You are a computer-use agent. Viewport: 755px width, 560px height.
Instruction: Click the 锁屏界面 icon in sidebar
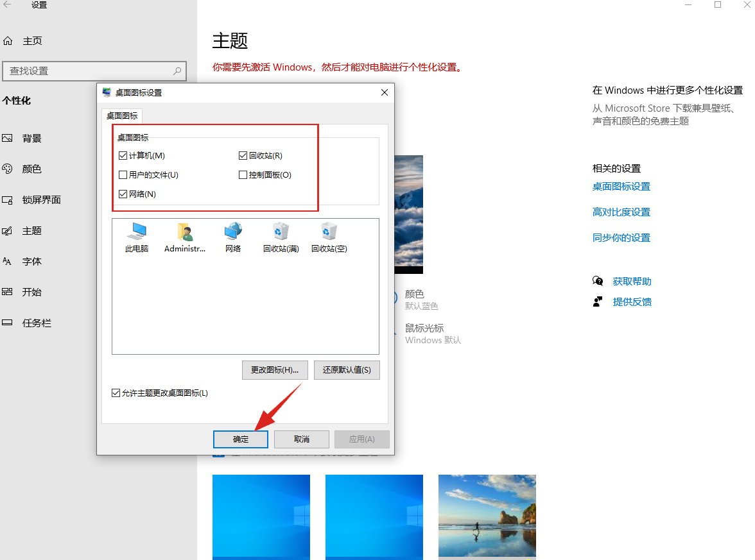click(7, 200)
